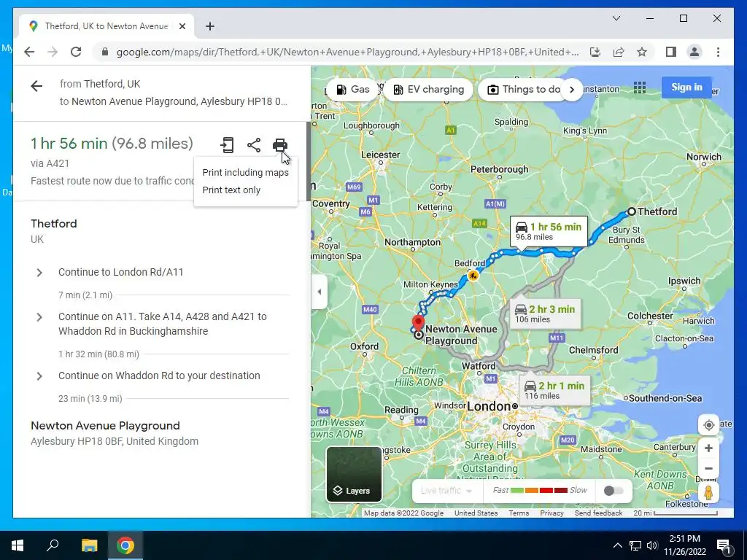Open a new browser tab
The image size is (747, 560).
click(x=209, y=26)
